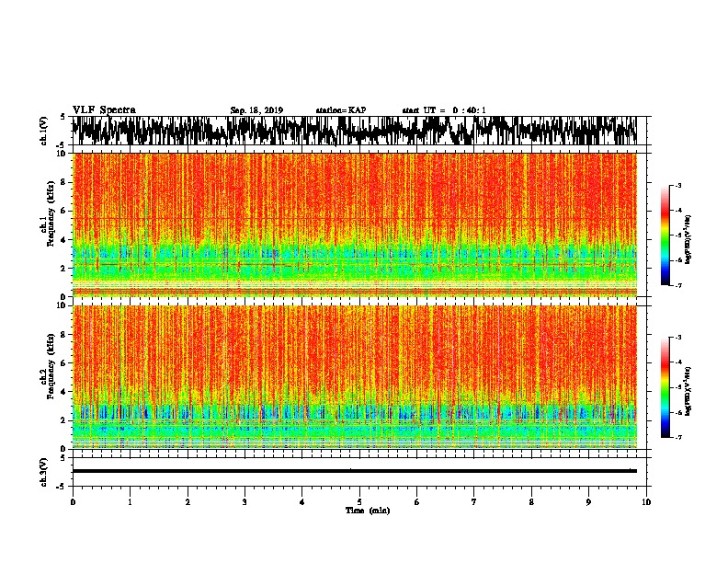728x563 pixels.
Task: Click the "8" kHz tick of ch.1 spectrogram
Action: 63,182
